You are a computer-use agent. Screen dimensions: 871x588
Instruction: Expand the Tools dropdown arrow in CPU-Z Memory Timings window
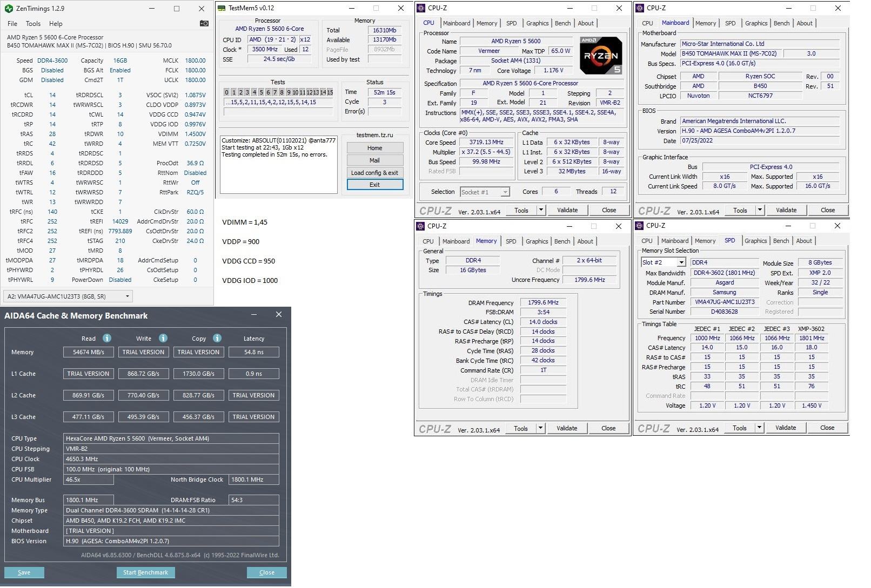click(540, 428)
